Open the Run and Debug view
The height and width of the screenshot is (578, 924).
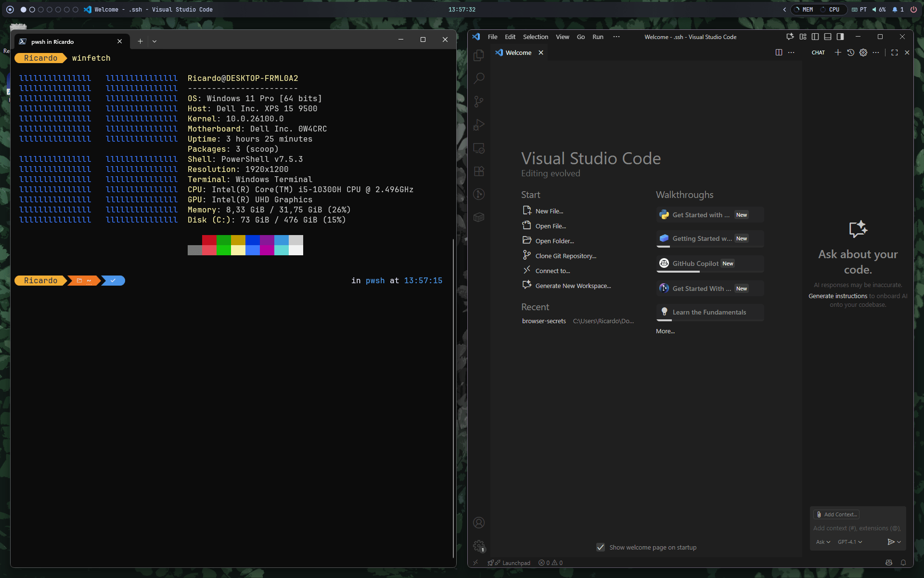point(479,125)
